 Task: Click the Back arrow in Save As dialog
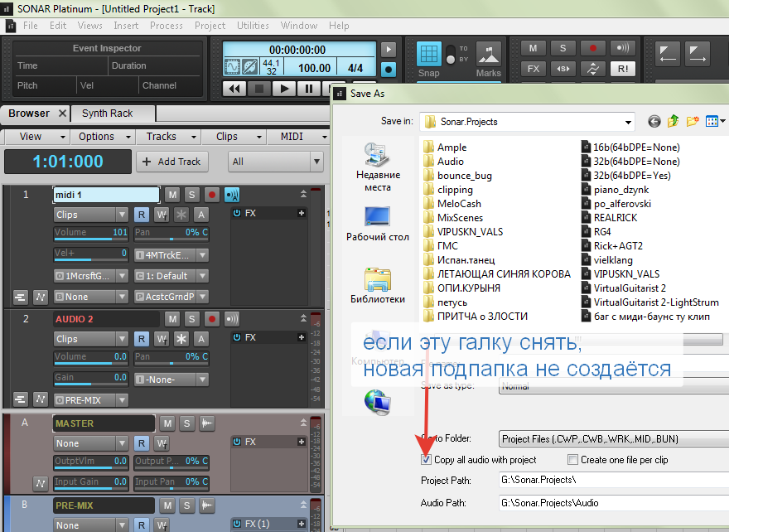(x=654, y=121)
